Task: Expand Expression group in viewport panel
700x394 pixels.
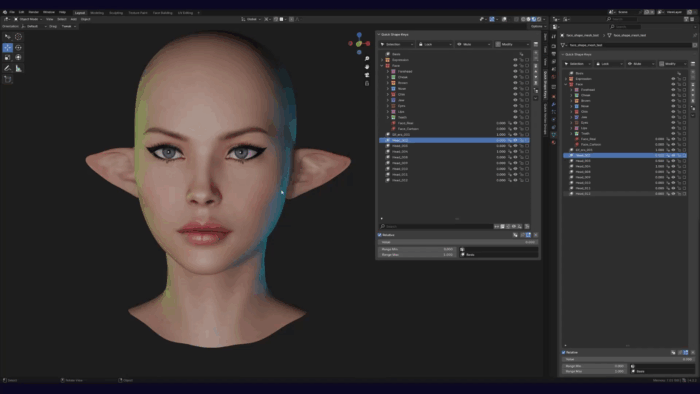Action: [x=382, y=60]
